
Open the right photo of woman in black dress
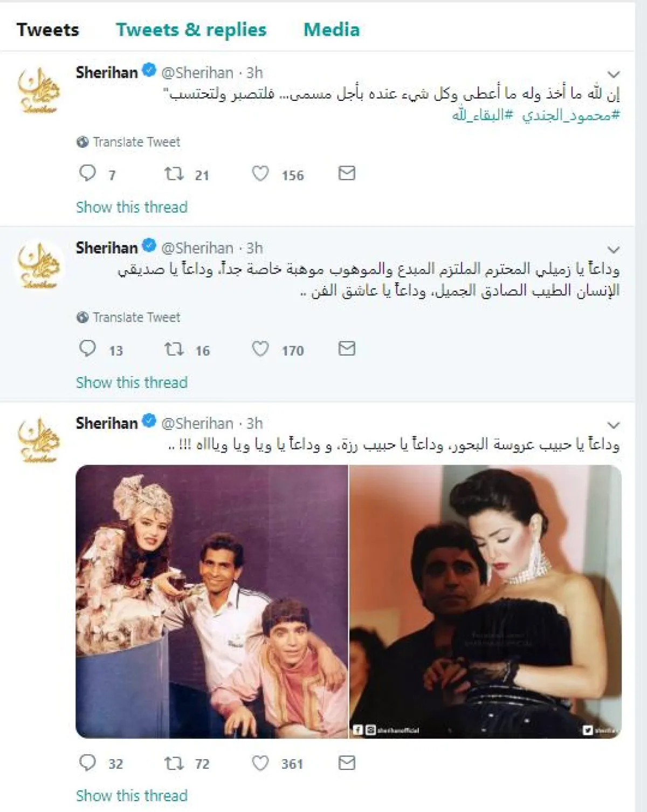(x=485, y=601)
